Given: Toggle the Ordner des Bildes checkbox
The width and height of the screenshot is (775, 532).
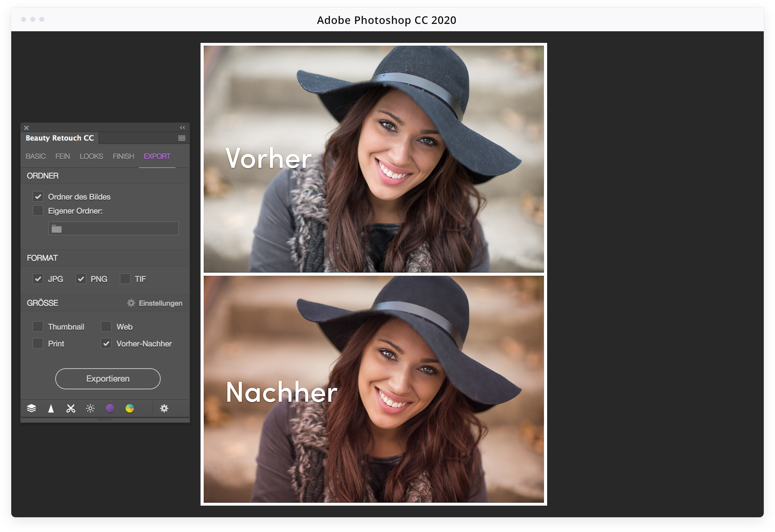Looking at the screenshot, I should 38,196.
